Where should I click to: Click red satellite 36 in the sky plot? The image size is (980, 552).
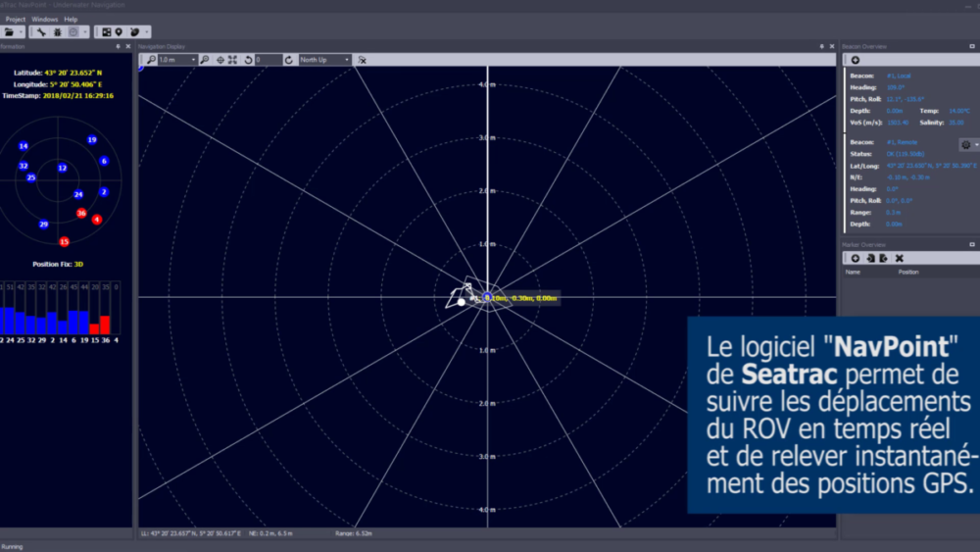click(x=81, y=213)
